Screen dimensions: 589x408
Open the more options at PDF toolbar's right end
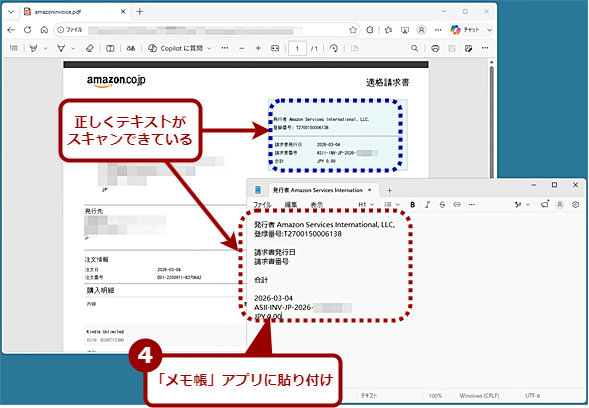485,48
